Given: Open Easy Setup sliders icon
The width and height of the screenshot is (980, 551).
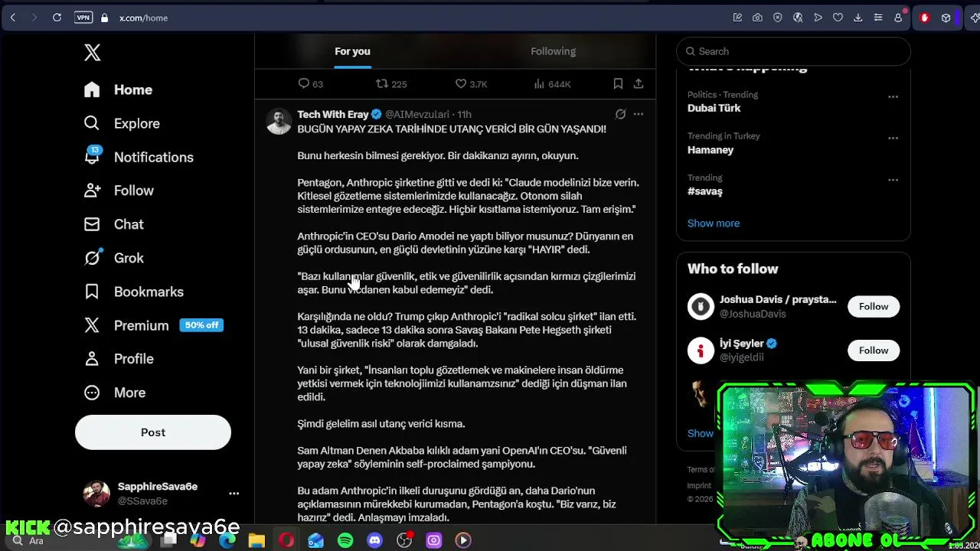Looking at the screenshot, I should [x=878, y=18].
